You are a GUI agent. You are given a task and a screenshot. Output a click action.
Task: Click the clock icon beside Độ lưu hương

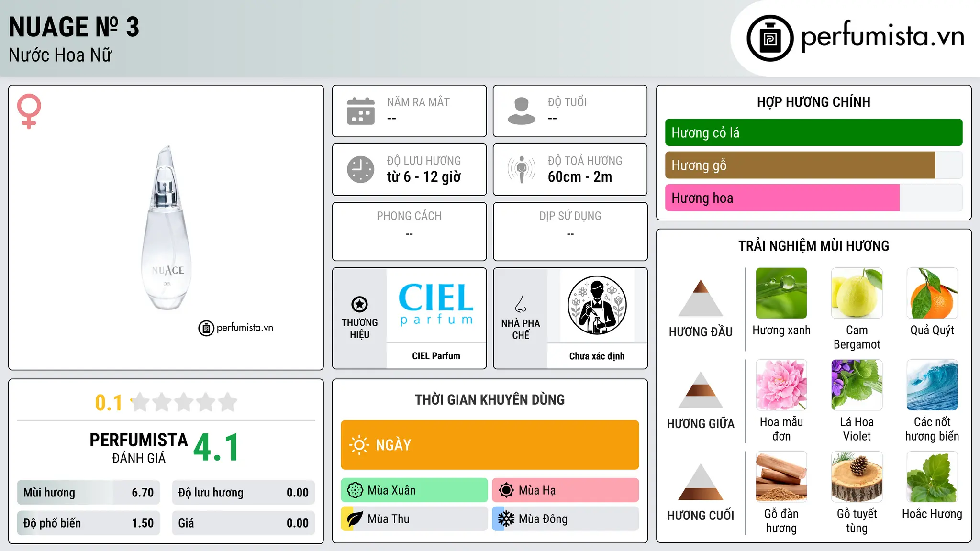tap(361, 169)
